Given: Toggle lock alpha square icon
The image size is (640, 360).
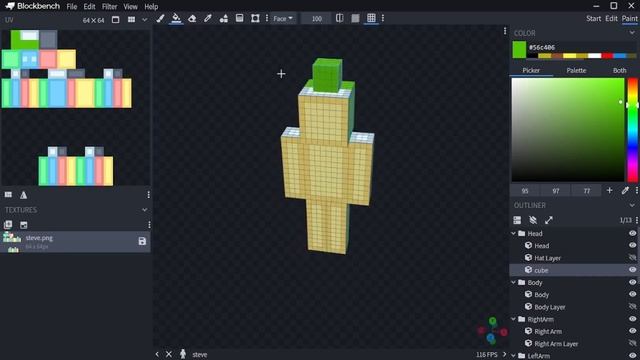Looking at the screenshot, I should (355, 18).
